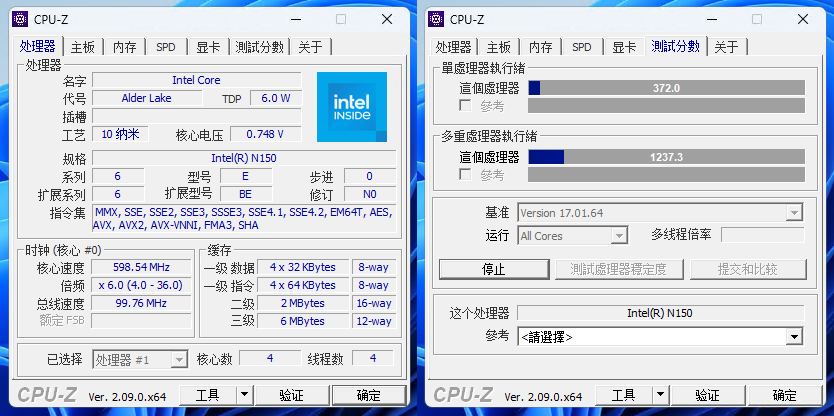Click 确定 button in right window

[785, 395]
